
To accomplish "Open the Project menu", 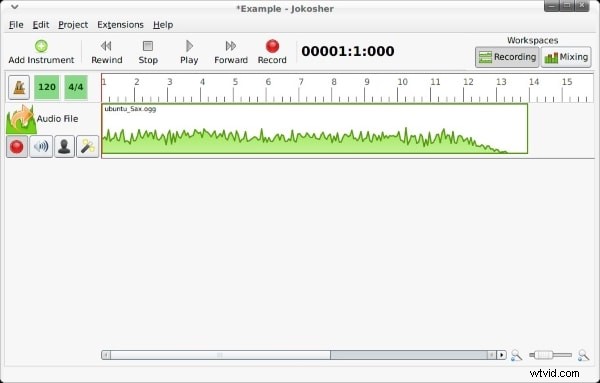I will click(73, 25).
